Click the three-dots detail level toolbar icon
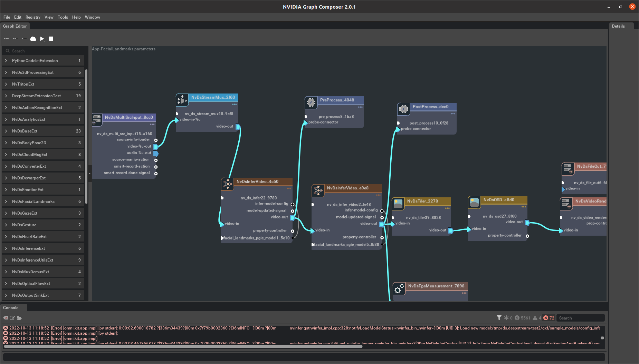The image size is (639, 364). 6,39
